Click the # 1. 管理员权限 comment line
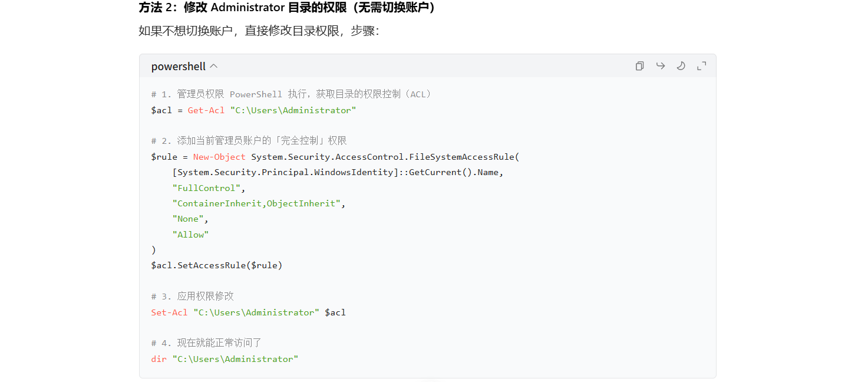The image size is (868, 382). click(291, 94)
